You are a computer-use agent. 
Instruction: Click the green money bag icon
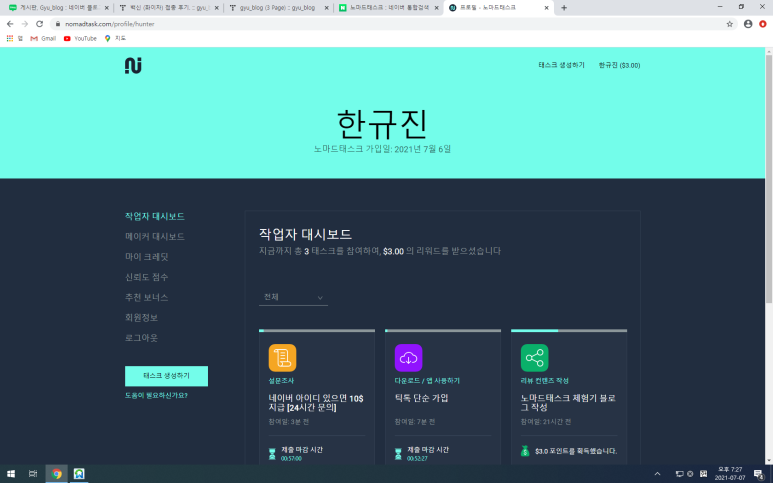(525, 451)
